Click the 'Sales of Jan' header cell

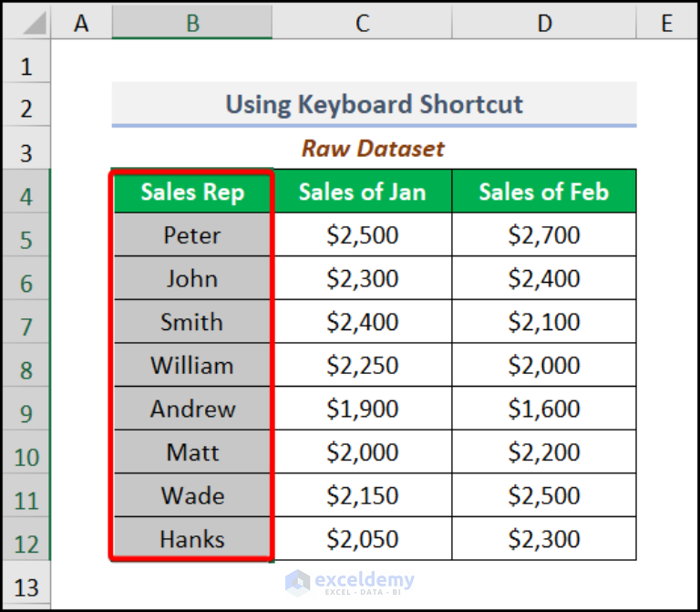(362, 192)
